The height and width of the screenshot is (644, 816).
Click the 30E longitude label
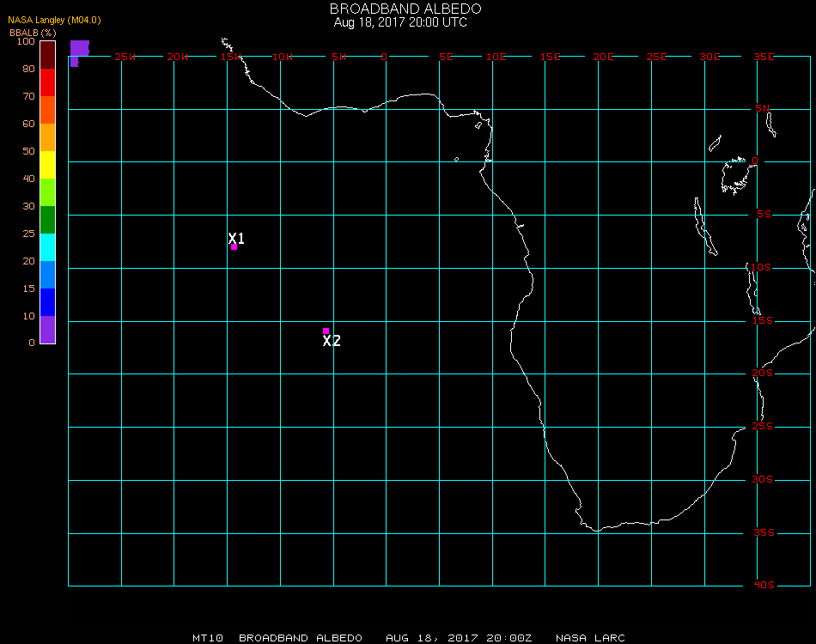coord(709,57)
